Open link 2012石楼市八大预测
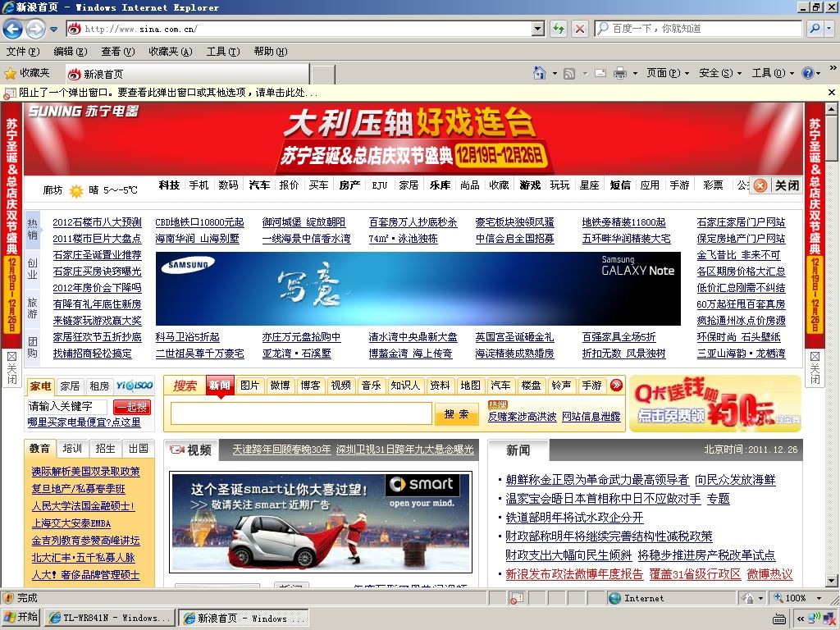840x630 pixels. pos(97,222)
